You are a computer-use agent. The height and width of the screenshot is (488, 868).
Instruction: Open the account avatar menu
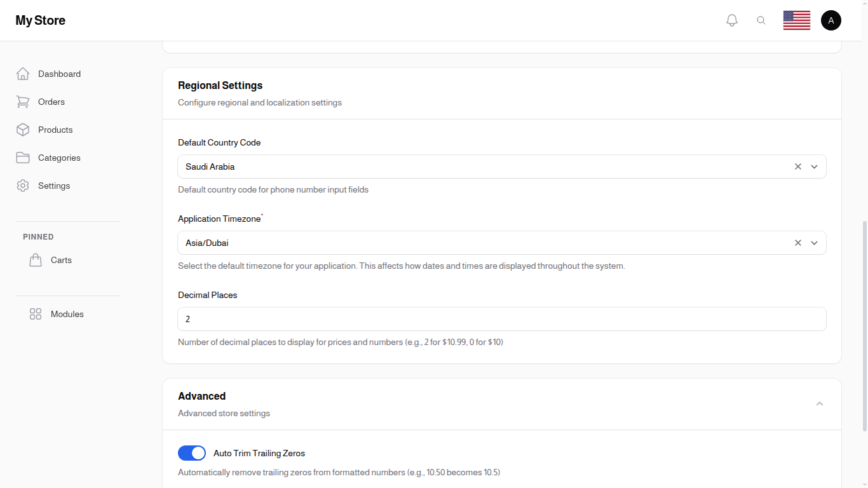coord(831,20)
